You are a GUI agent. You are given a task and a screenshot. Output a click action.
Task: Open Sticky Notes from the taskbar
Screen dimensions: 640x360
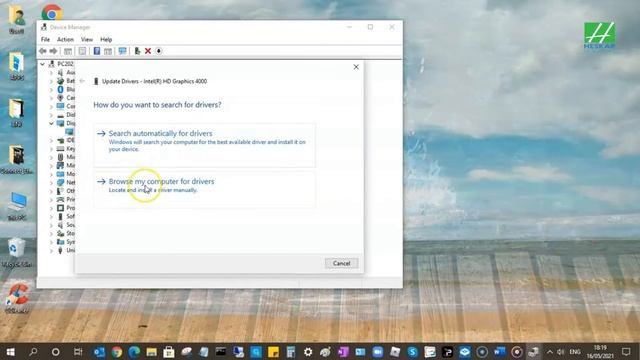pos(273,352)
